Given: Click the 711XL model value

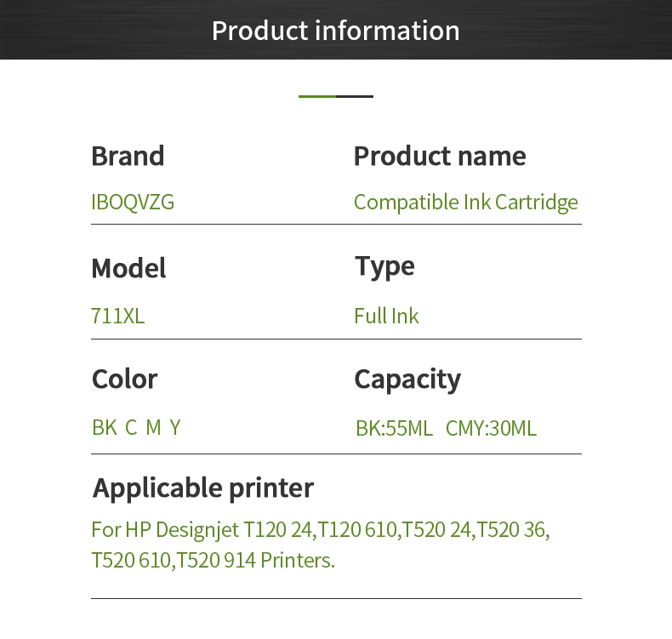Looking at the screenshot, I should [x=118, y=317].
